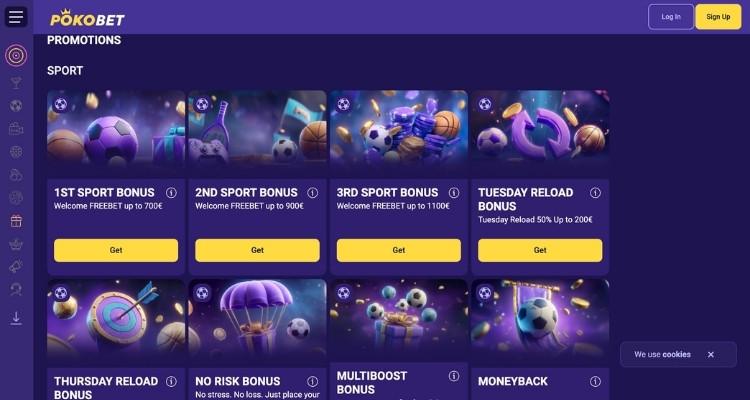
Task: Select the gift box promotions icon
Action: 16,221
